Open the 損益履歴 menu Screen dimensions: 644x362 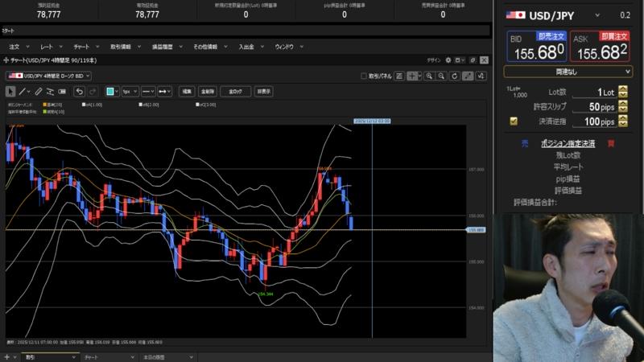163,47
